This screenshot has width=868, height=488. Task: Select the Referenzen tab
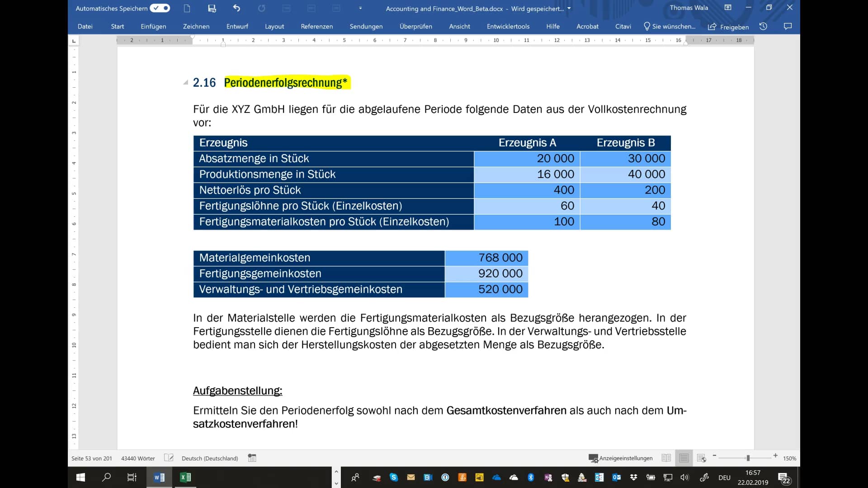tap(317, 26)
